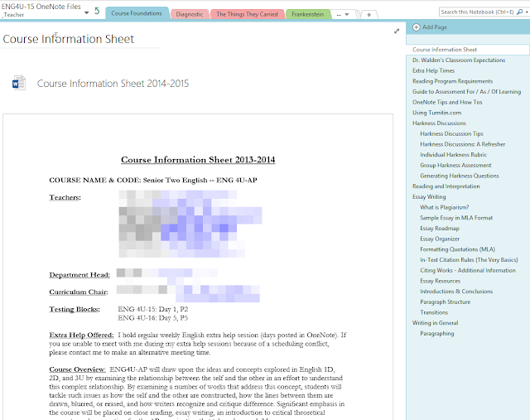Image resolution: width=530 pixels, height=420 pixels.
Task: Open the Word document attachment icon
Action: 19,83
